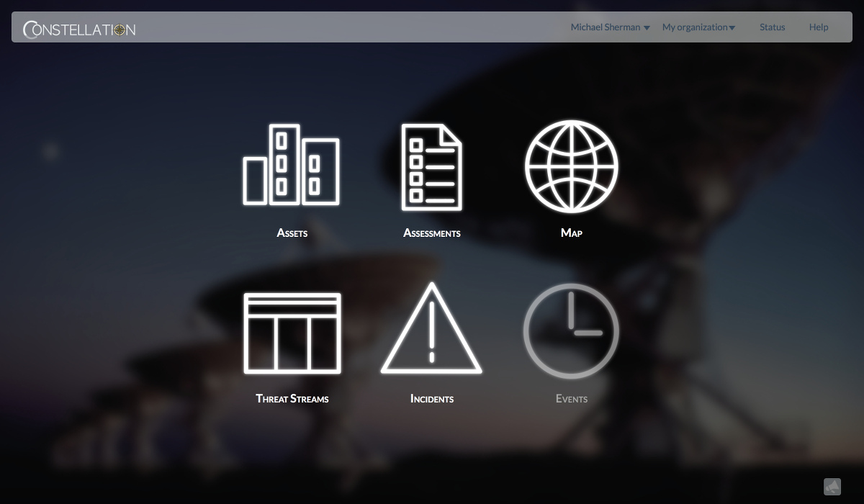Open the Assets section

point(292,166)
